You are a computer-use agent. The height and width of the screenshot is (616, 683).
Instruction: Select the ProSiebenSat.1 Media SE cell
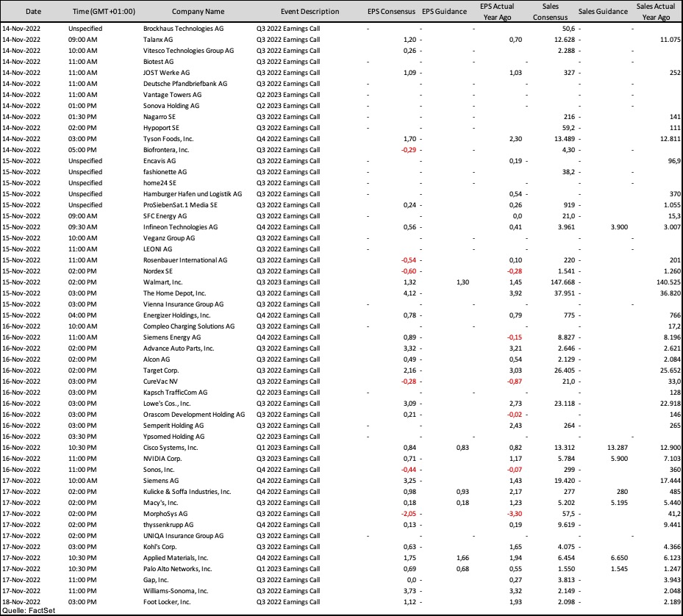point(180,205)
